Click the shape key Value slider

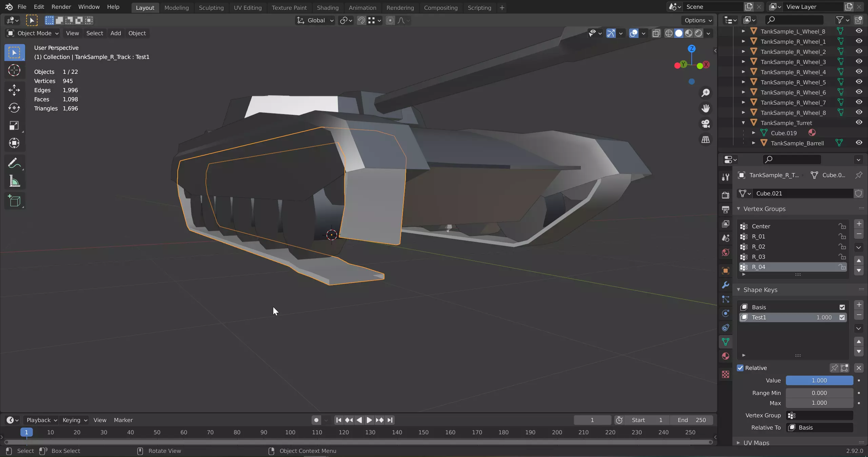click(x=819, y=380)
